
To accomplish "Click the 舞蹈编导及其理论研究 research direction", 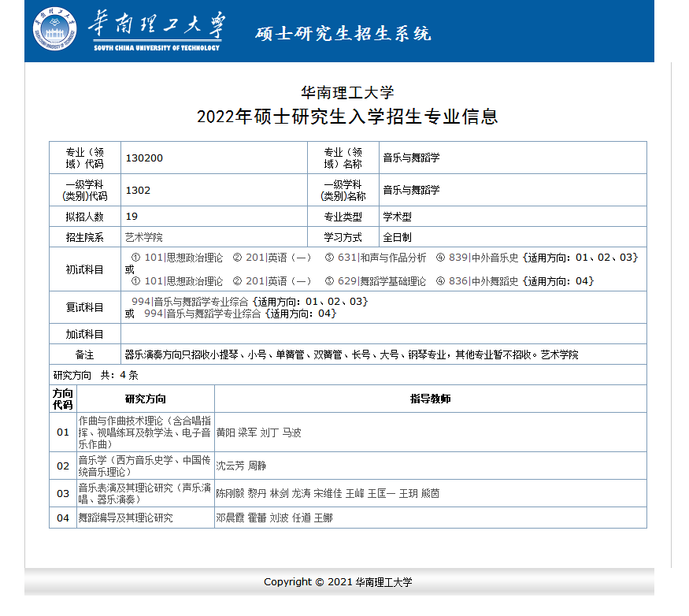I will point(126,518).
